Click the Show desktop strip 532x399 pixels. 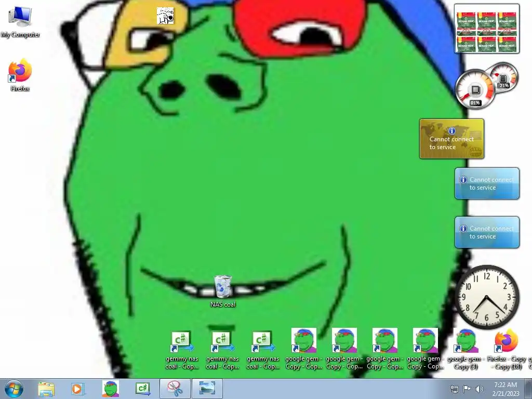click(528, 389)
